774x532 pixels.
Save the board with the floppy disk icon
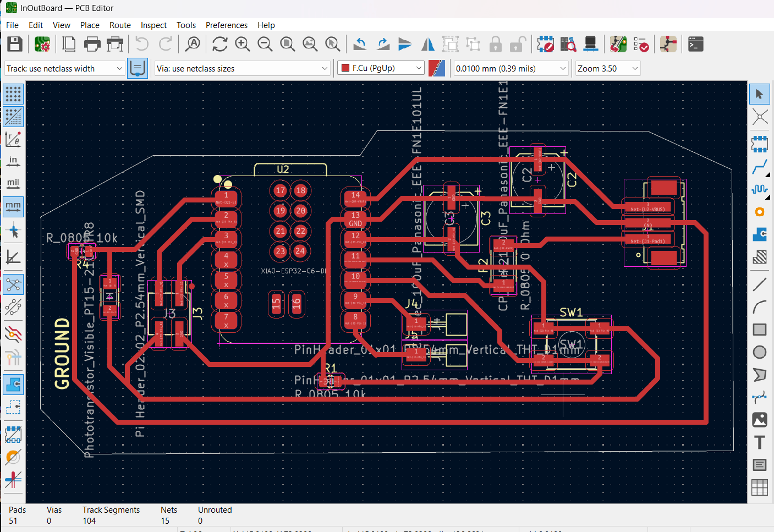point(15,45)
